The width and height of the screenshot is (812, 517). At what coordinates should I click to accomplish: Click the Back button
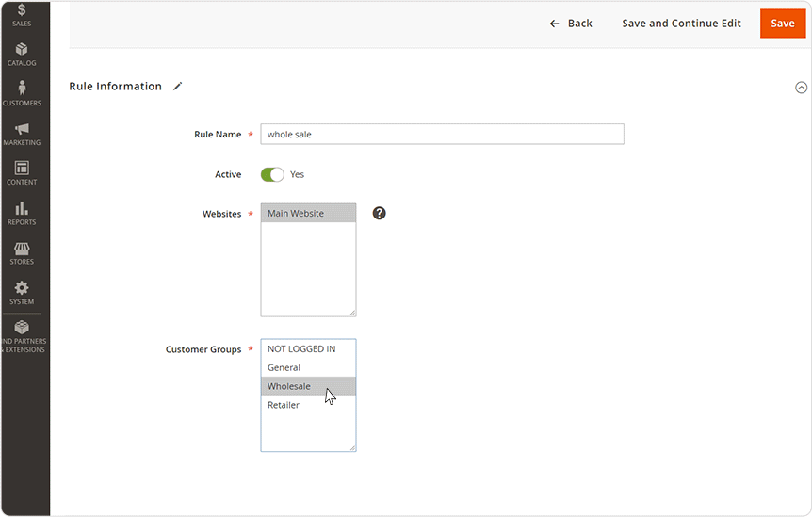tap(571, 24)
